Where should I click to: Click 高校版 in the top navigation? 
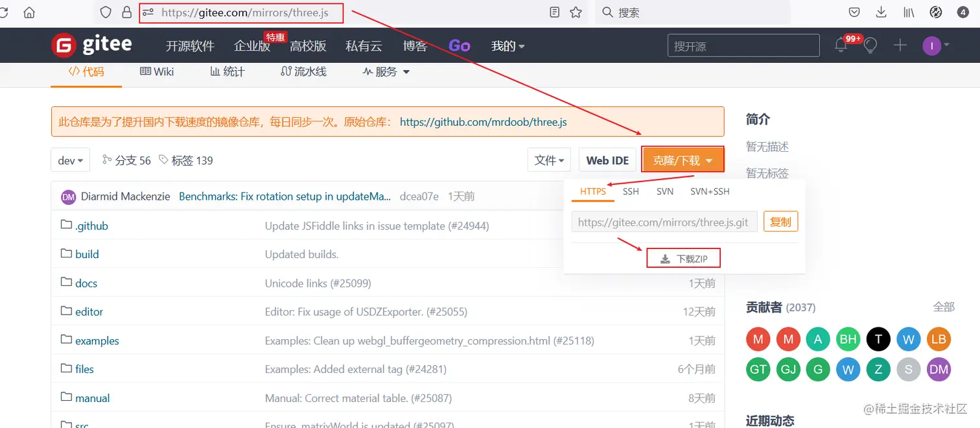[308, 45]
